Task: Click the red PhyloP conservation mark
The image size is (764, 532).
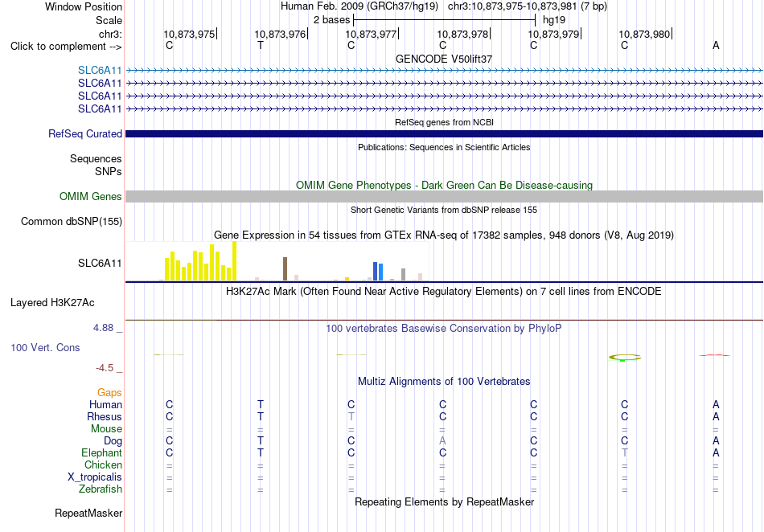Action: 715,355
